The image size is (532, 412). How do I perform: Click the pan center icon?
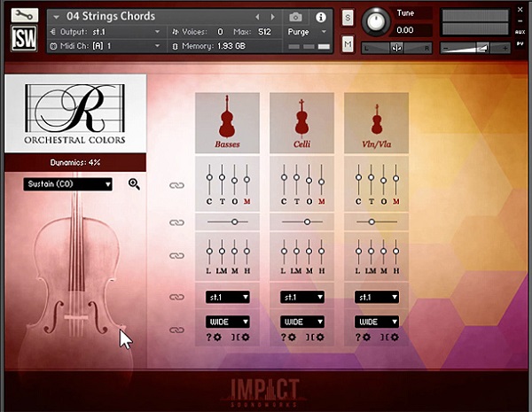click(396, 49)
